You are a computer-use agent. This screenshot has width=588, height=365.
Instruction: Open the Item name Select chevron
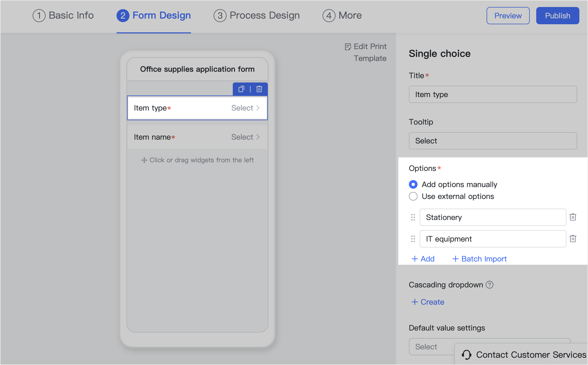[258, 137]
